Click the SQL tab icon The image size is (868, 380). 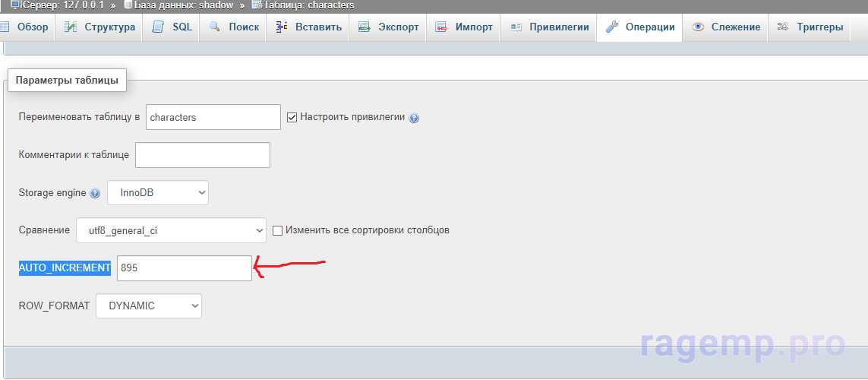coord(158,27)
